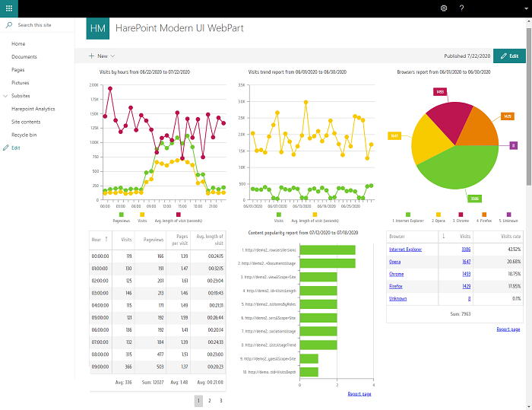This screenshot has height=410, width=532.
Task: Click the 1647 pie data label
Action: point(394,136)
